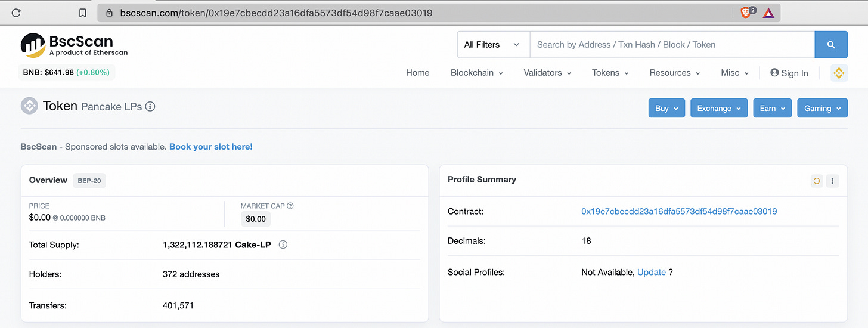
Task: Click the BNB price badge
Action: click(x=67, y=73)
